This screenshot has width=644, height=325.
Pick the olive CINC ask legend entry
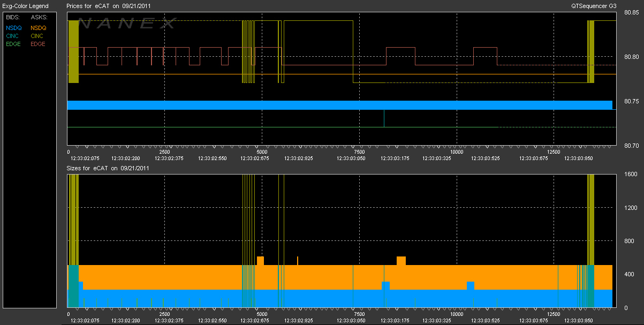point(37,35)
